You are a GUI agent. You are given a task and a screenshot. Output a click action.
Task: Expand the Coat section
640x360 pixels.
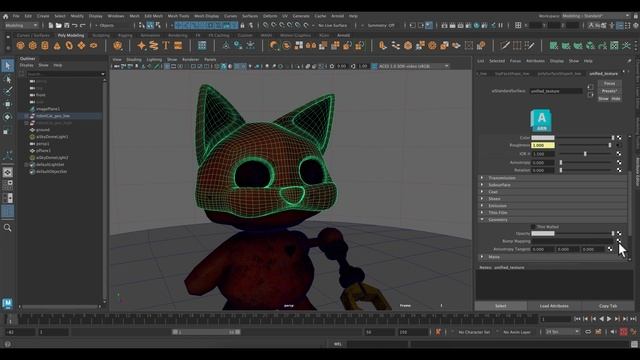tap(553, 192)
